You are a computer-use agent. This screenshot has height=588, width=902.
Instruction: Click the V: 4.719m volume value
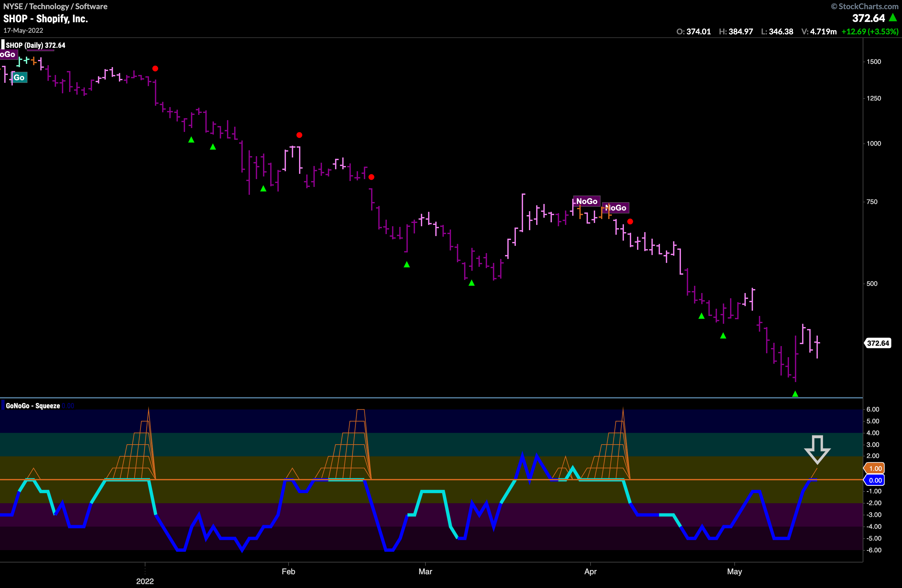pyautogui.click(x=819, y=31)
